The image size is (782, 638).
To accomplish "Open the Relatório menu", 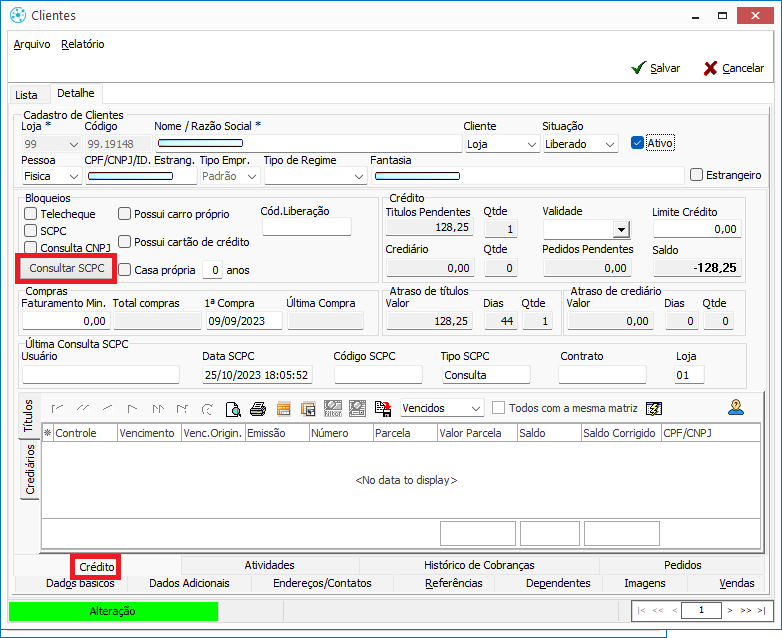I will [83, 44].
